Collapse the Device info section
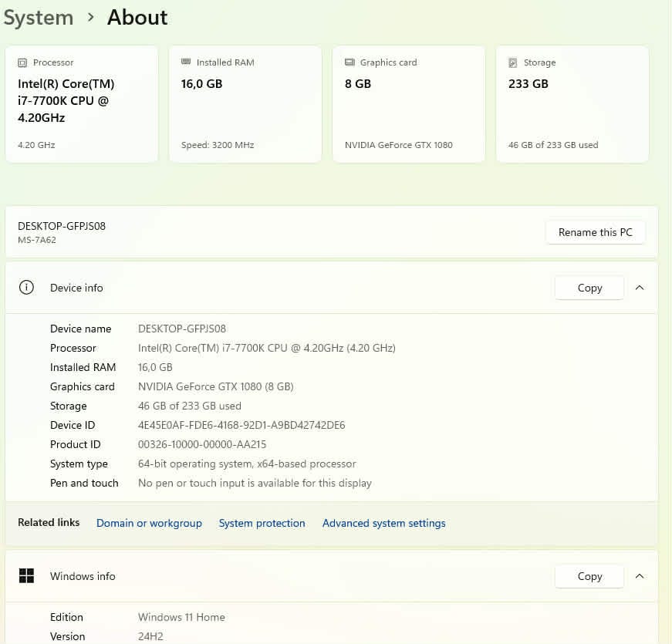This screenshot has height=644, width=672. click(640, 288)
